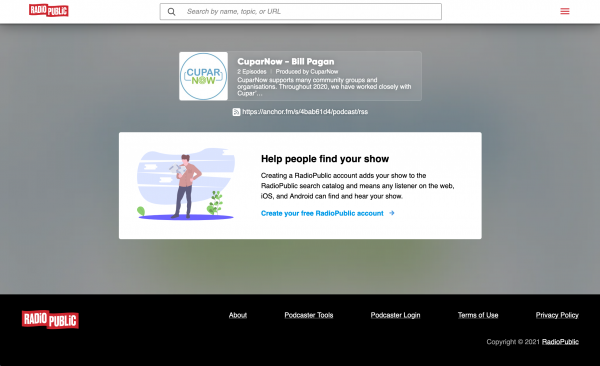
Task: Click the arrow after the account link
Action: click(x=391, y=213)
